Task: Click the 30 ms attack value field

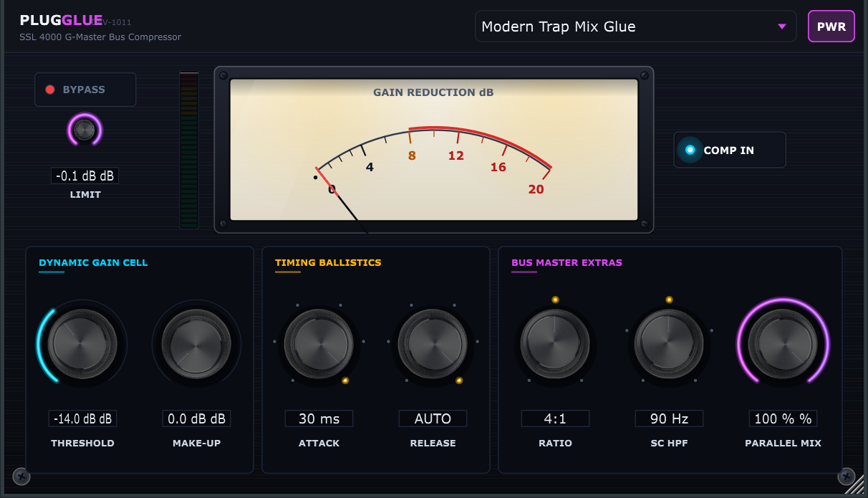Action: click(x=319, y=418)
